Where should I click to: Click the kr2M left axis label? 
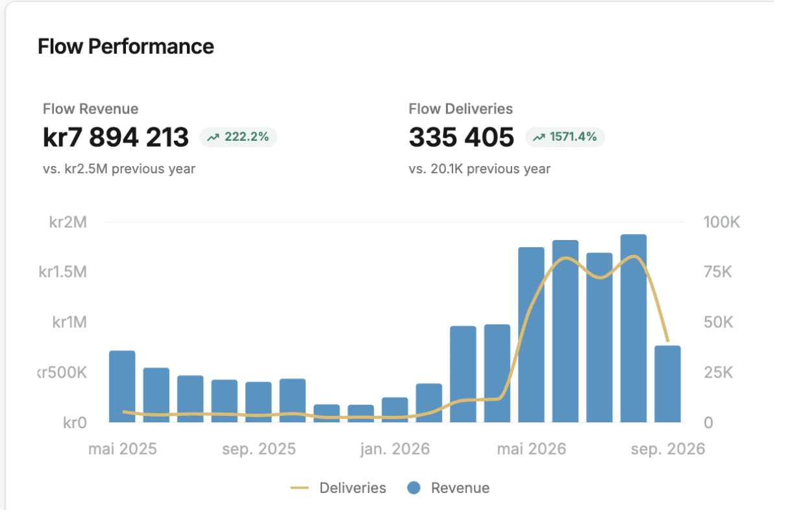(68, 223)
